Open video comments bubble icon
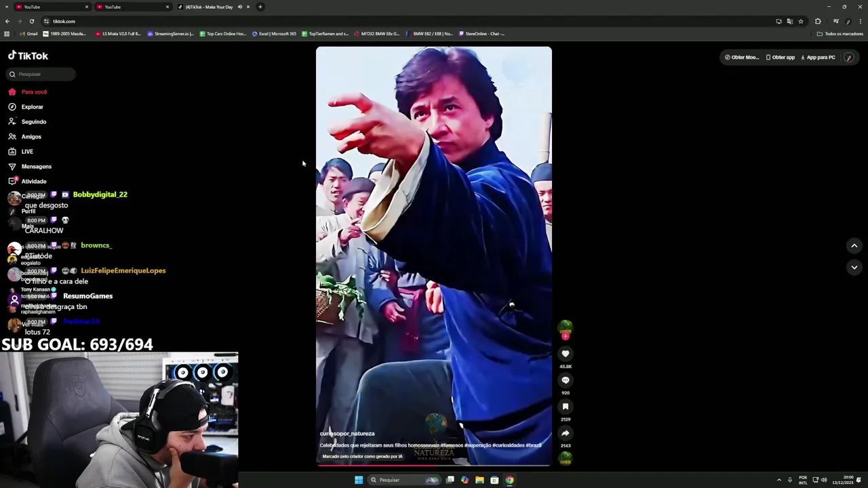868x488 pixels. [565, 380]
